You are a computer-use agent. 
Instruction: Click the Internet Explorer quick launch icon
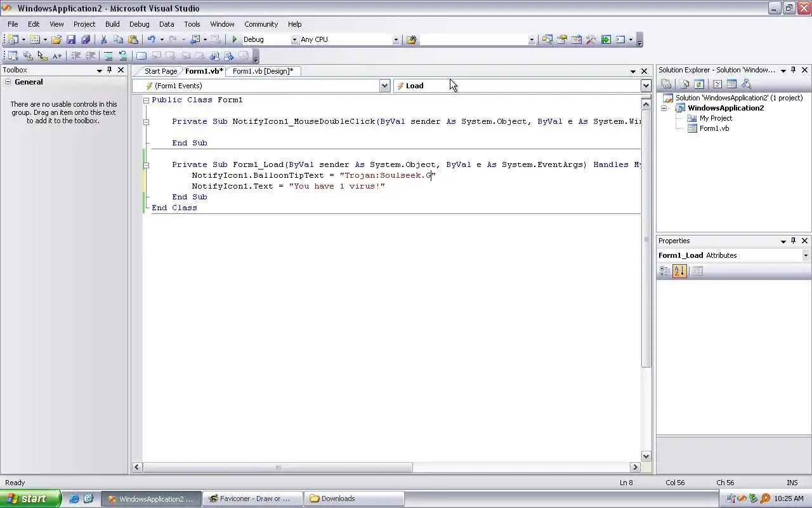tap(74, 498)
